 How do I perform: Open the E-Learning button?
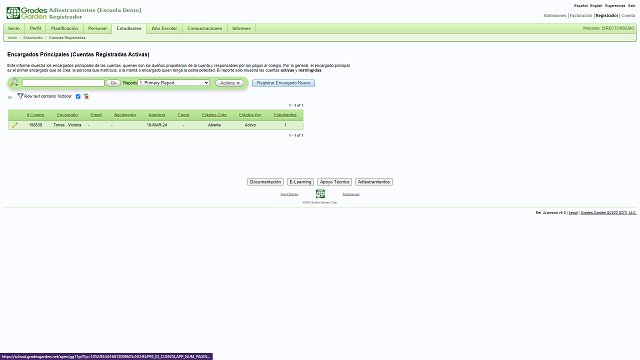pos(300,182)
